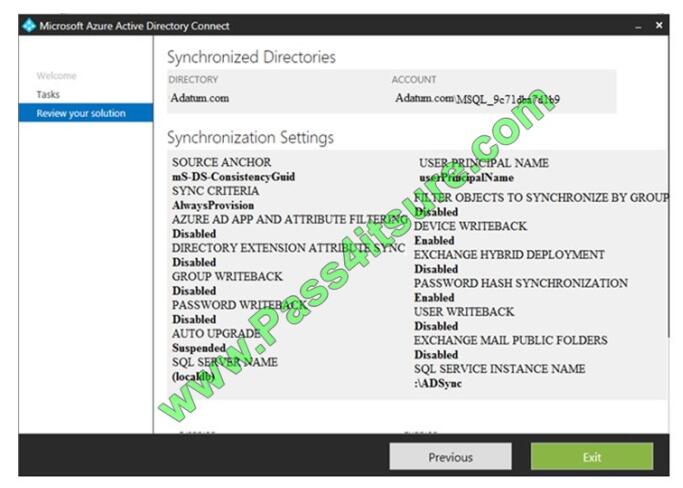Click the SYNC CRITERIA label
683x488 pixels.
(x=215, y=191)
